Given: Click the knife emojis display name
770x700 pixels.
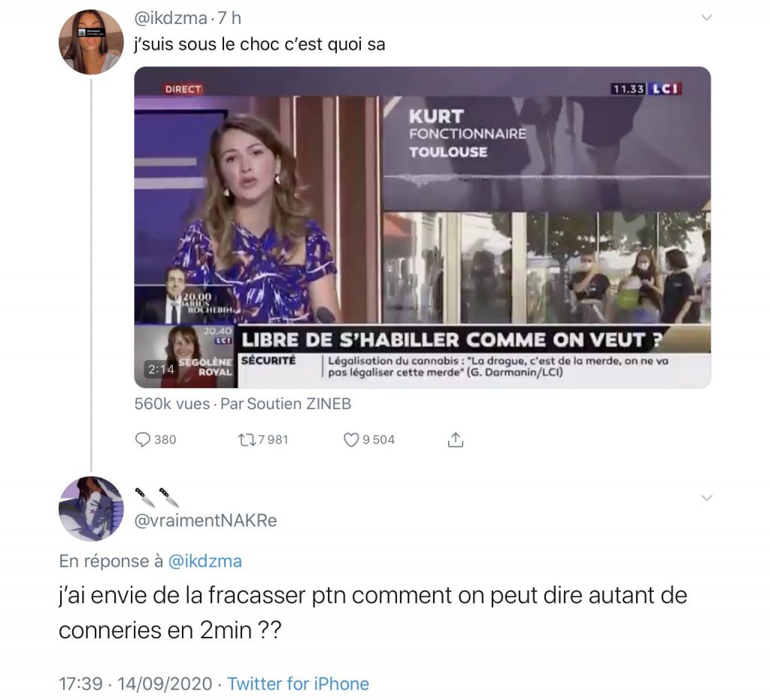Looking at the screenshot, I should [156, 497].
